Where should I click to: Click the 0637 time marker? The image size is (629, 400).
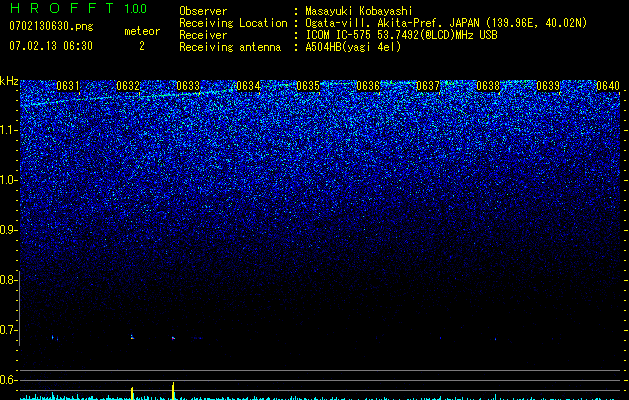pyautogui.click(x=428, y=86)
